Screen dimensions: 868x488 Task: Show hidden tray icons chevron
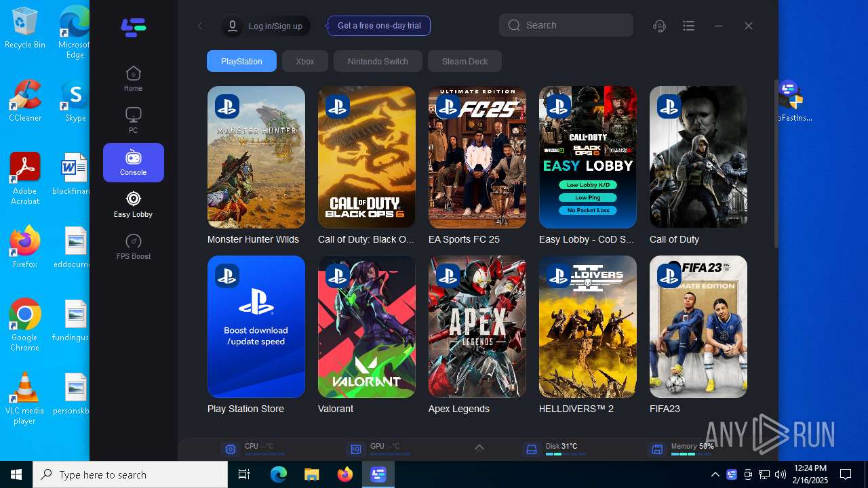[x=715, y=474]
